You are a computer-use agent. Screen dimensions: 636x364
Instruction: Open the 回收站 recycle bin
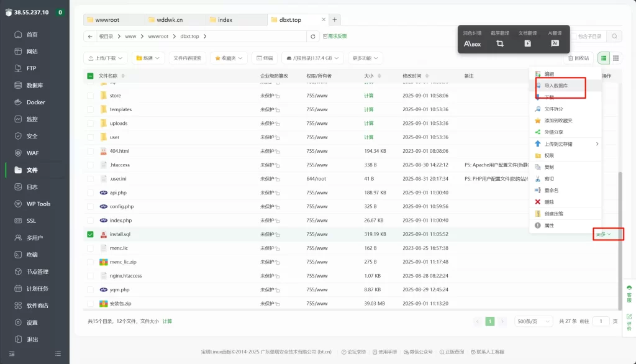578,58
